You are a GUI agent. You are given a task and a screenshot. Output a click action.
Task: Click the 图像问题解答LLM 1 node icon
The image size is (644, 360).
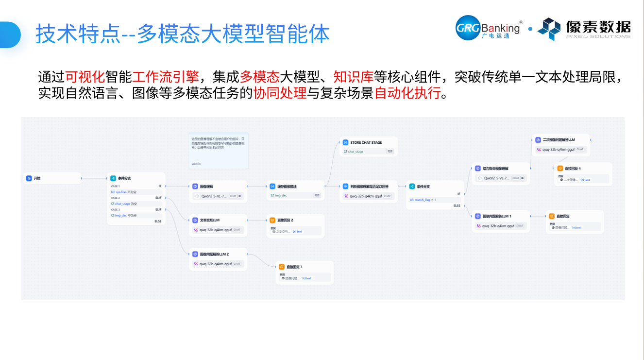point(478,216)
